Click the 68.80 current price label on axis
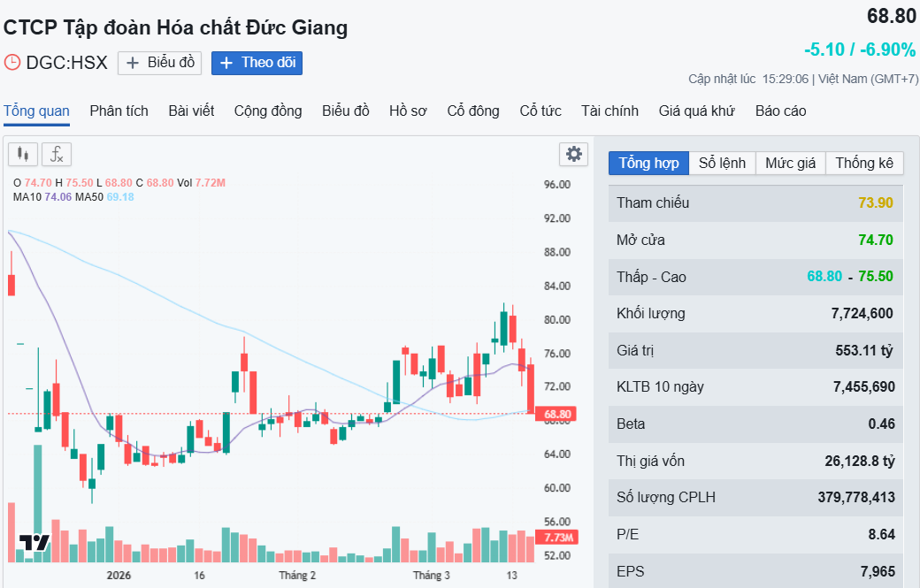920x588 pixels. (x=558, y=414)
